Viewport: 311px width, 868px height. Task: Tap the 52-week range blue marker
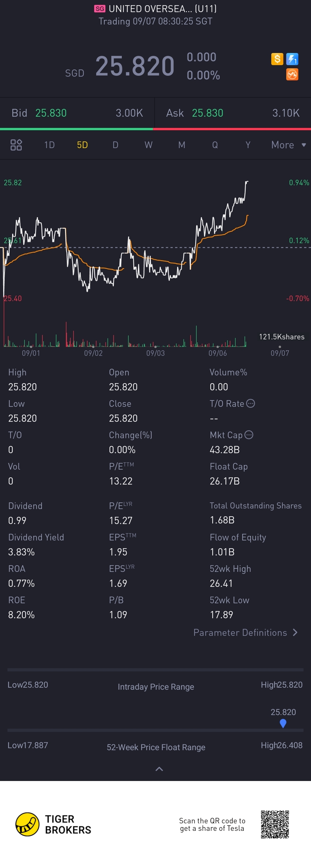click(x=283, y=723)
